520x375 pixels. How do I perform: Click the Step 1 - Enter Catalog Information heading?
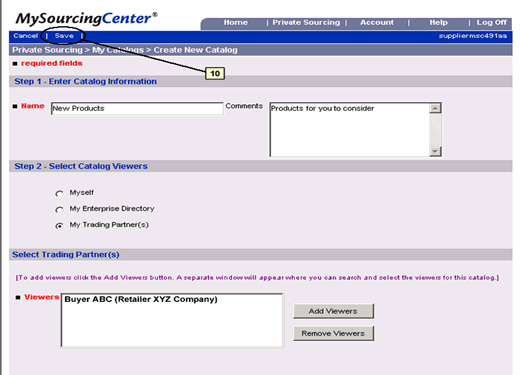(x=85, y=82)
